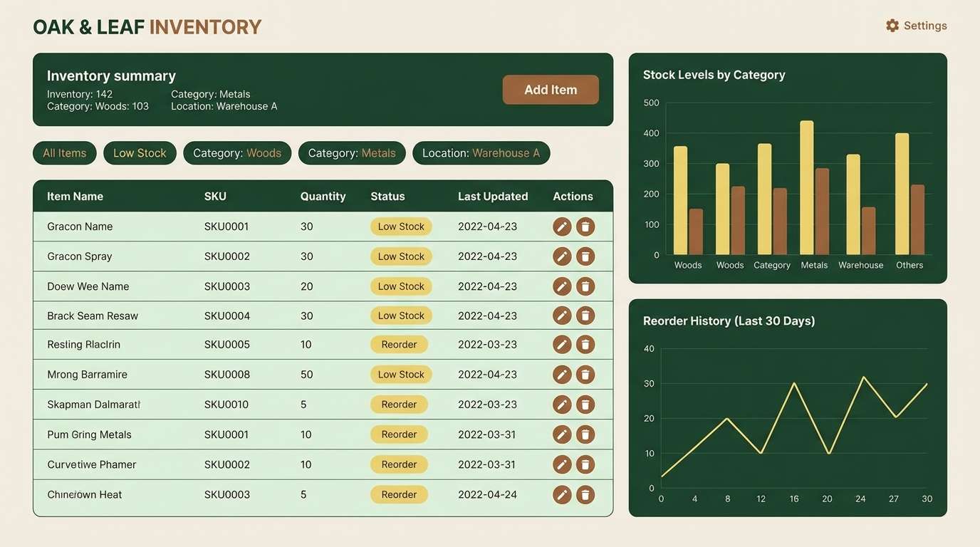Select the Category: Metals filter chip
Viewport: 980px width, 547px height.
click(352, 152)
